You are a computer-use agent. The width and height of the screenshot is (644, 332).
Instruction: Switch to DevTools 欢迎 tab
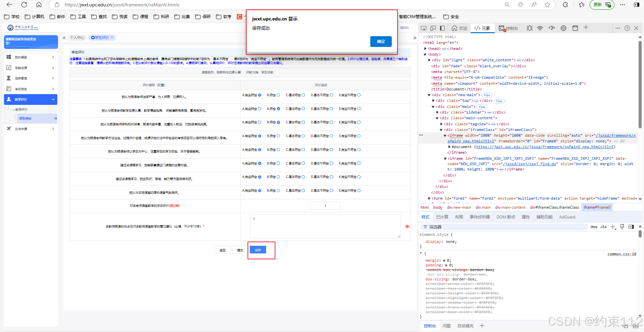[460, 28]
